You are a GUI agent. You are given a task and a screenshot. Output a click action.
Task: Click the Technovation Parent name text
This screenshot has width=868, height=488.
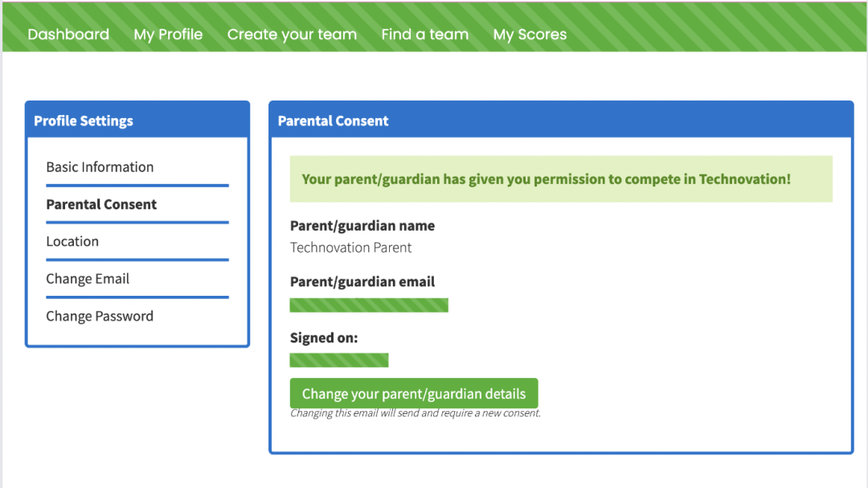pyautogui.click(x=351, y=248)
